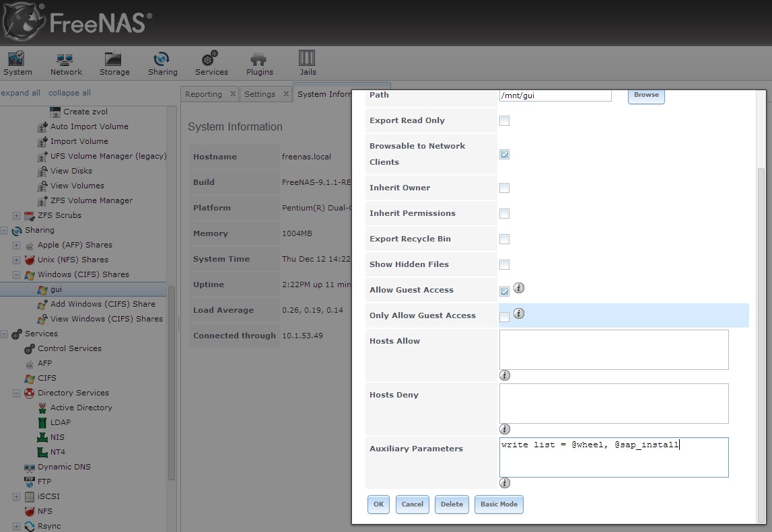Click the Plugins toolbar icon
Screen dimensions: 772x532
pos(260,63)
